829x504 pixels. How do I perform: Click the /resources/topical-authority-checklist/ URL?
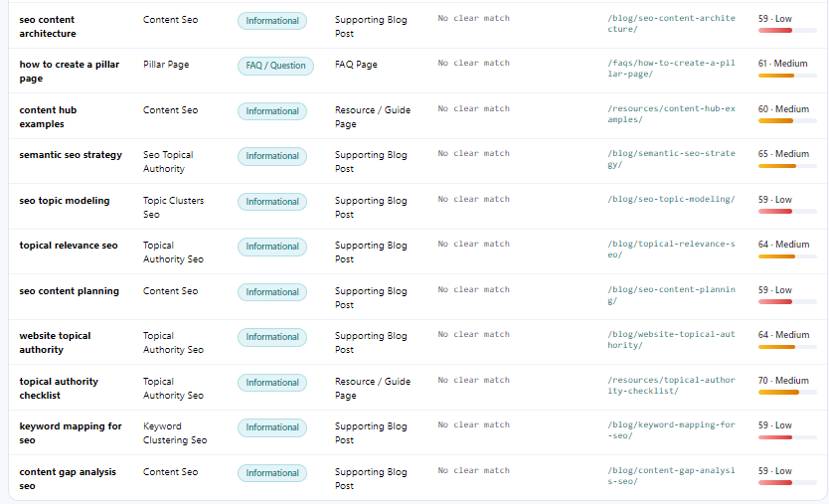coord(671,385)
